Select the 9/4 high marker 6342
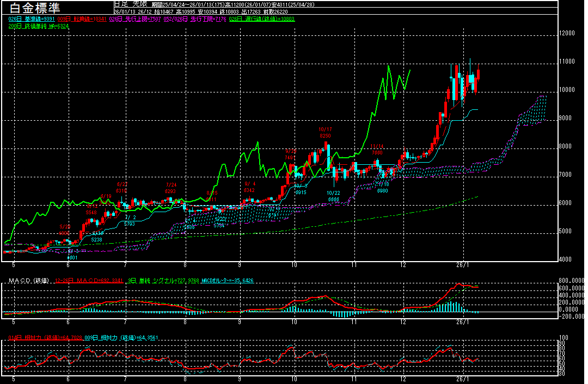This screenshot has height=384, width=588. (x=249, y=190)
